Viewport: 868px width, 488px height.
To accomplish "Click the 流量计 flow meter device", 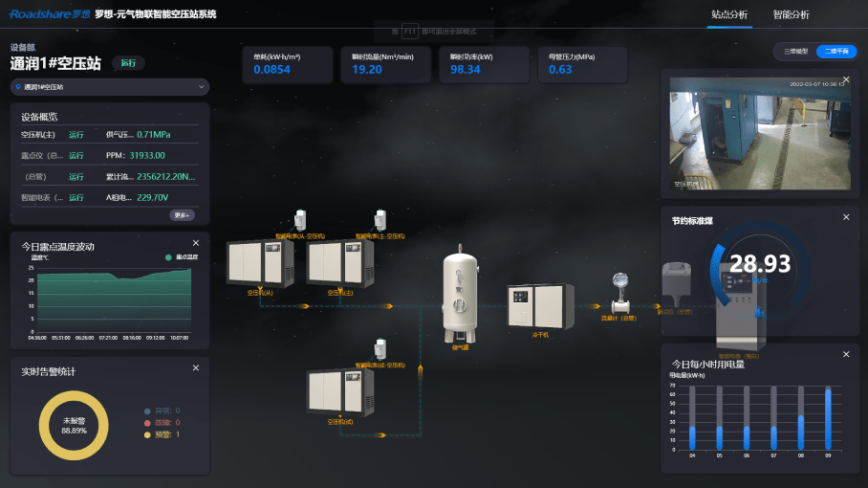I will click(618, 291).
